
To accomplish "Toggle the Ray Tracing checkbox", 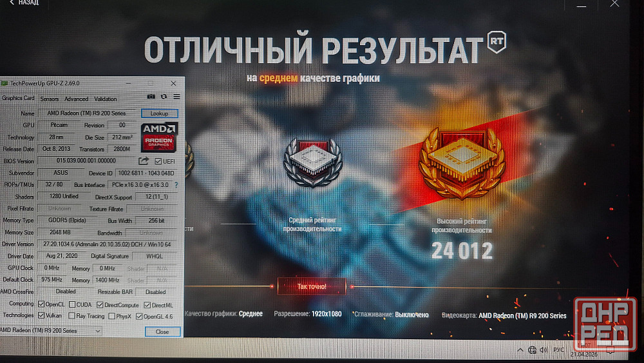I will tap(71, 316).
